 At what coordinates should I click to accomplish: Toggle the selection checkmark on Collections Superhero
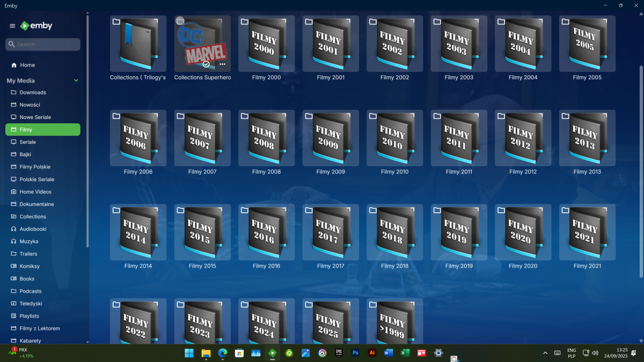pyautogui.click(x=205, y=64)
